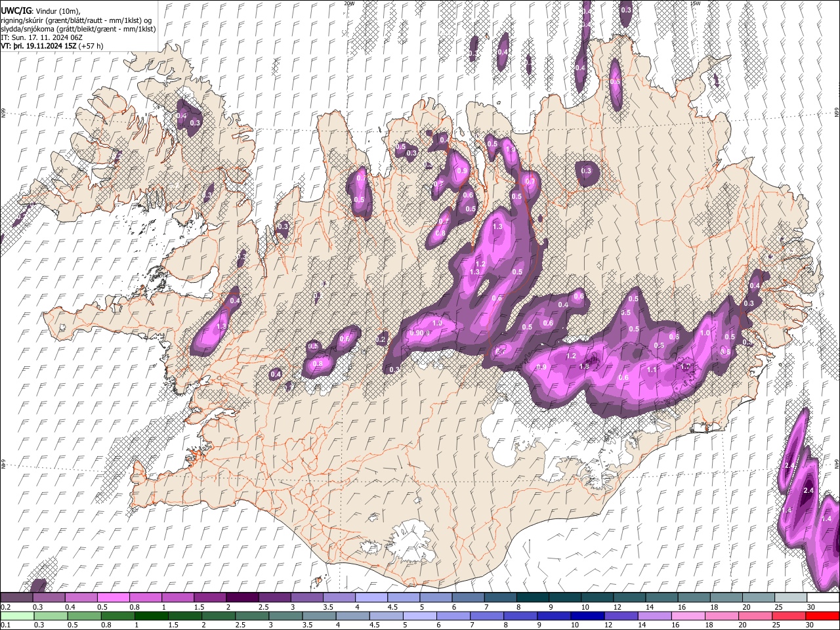Image resolution: width=840 pixels, height=630 pixels.
Task: Select top legend swatch between 25 and 30
Action: 791,598
